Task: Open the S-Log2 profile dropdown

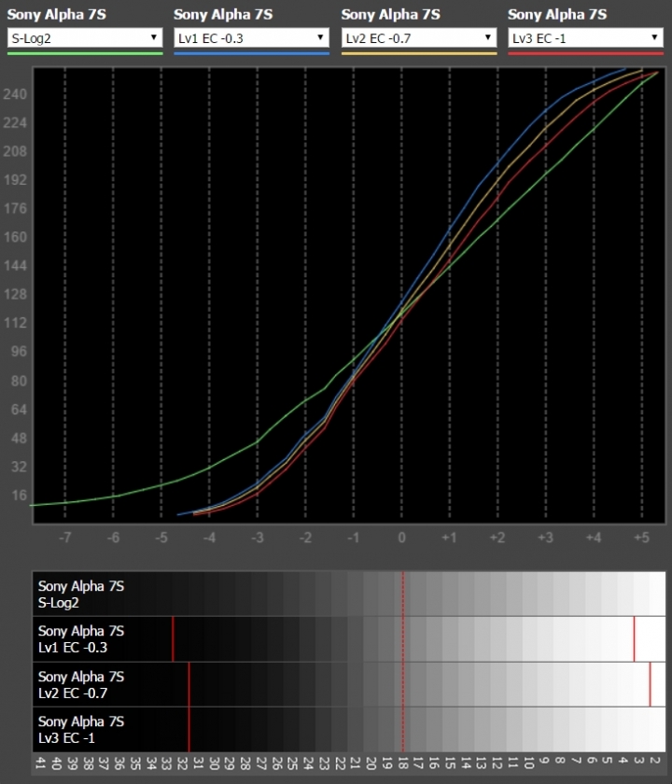Action: pyautogui.click(x=85, y=38)
